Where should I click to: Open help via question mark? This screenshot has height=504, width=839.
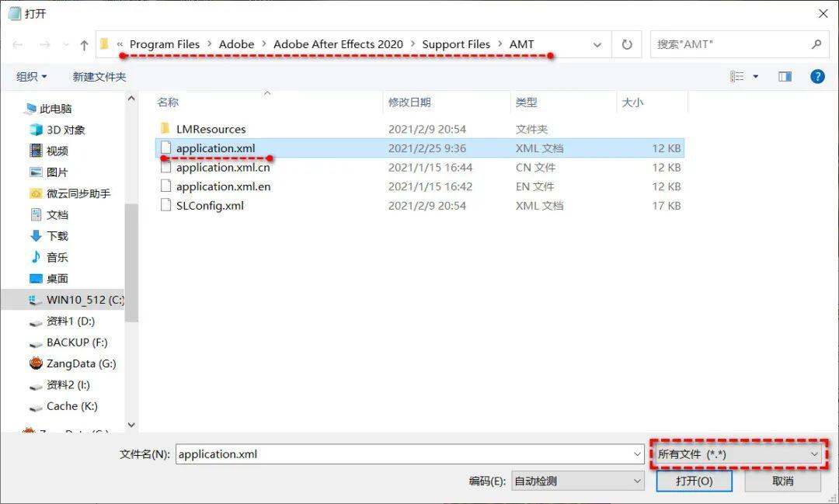[817, 77]
